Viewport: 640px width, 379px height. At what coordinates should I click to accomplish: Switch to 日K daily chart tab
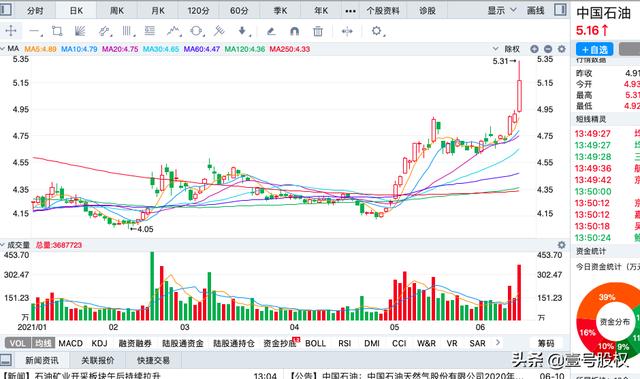click(76, 11)
